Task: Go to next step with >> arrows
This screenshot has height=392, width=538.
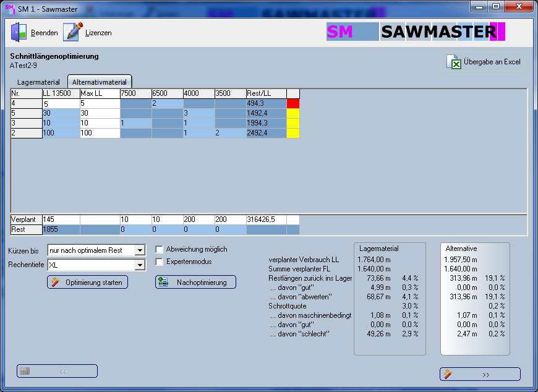Action: 486,375
